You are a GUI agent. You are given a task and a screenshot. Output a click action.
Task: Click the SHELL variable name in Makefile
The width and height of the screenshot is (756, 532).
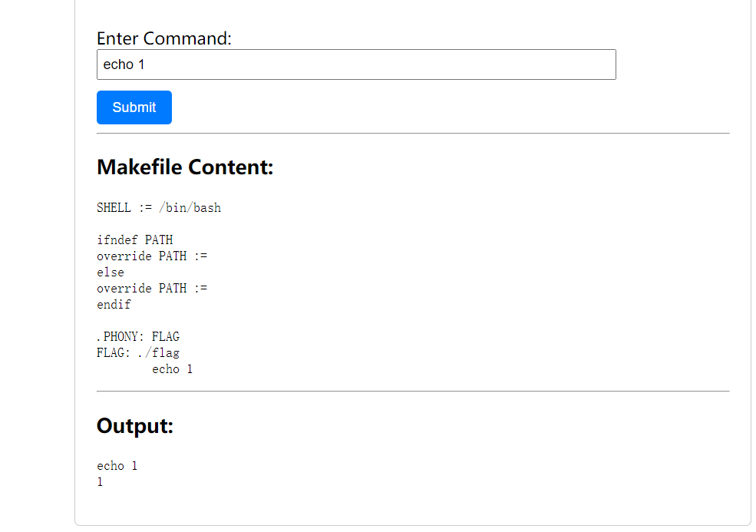tap(114, 208)
